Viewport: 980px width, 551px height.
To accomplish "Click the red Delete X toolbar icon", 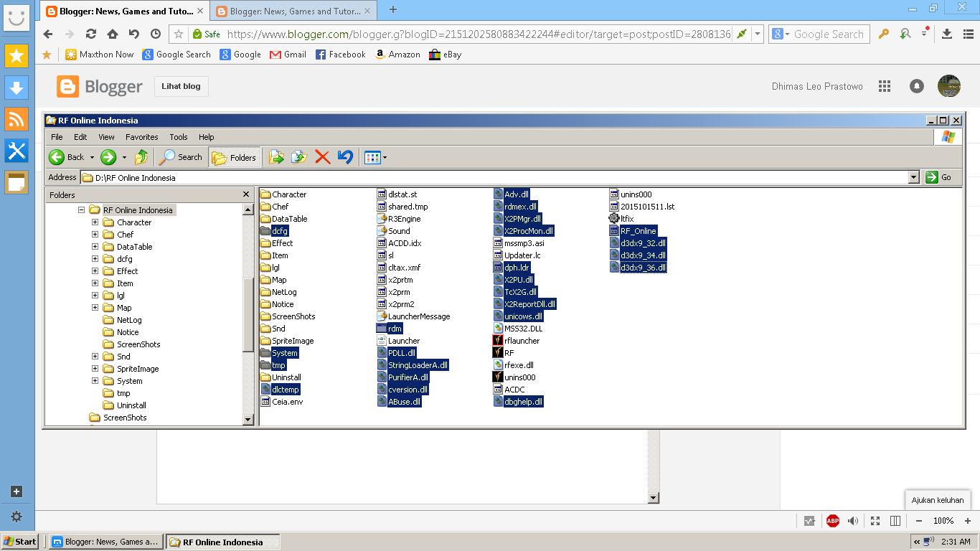I will point(323,157).
